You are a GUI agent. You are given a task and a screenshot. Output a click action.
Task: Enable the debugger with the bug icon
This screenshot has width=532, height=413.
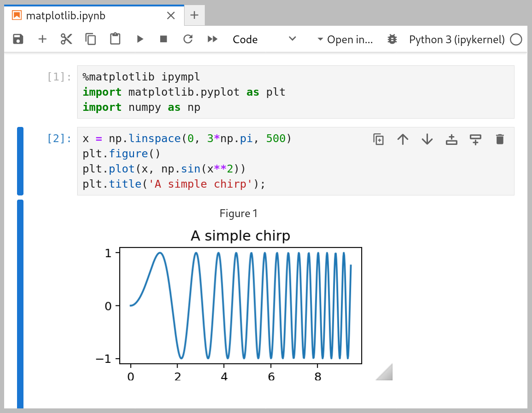pyautogui.click(x=392, y=40)
